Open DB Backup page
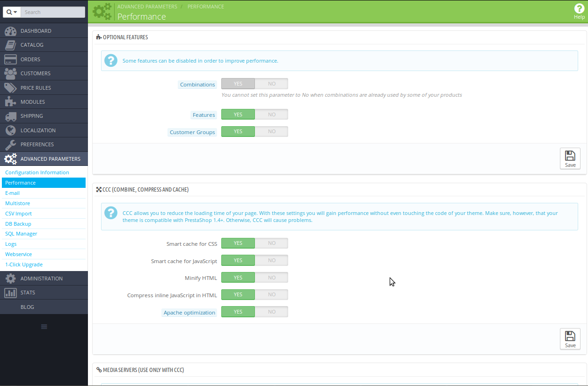The width and height of the screenshot is (588, 386). (x=44, y=224)
